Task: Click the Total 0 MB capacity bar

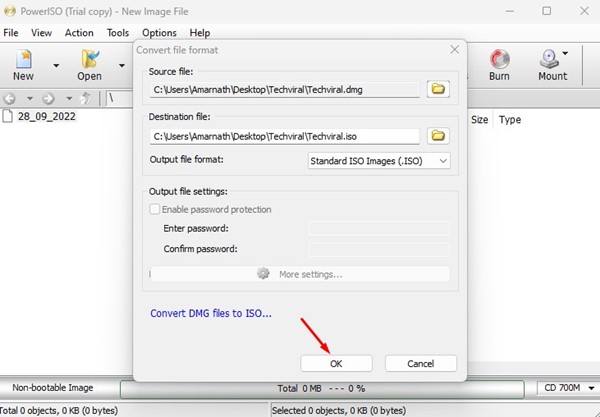Action: (x=322, y=389)
